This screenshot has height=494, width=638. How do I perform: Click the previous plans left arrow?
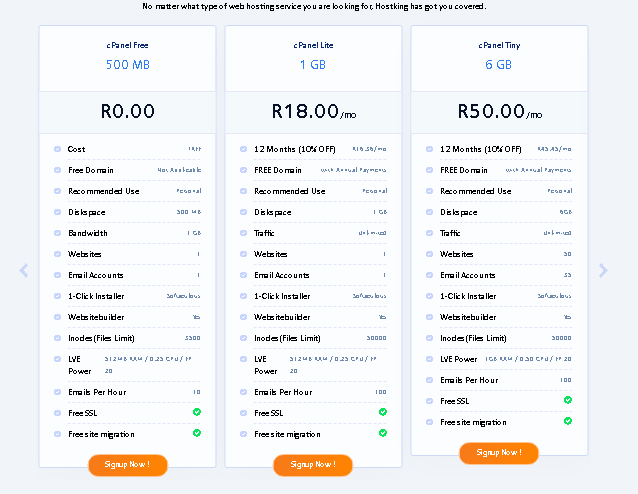point(24,271)
